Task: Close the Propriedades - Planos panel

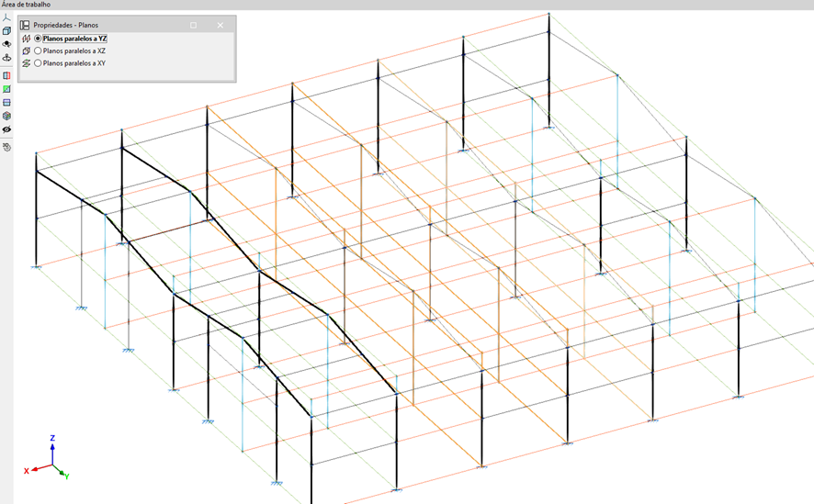Action: pos(220,25)
